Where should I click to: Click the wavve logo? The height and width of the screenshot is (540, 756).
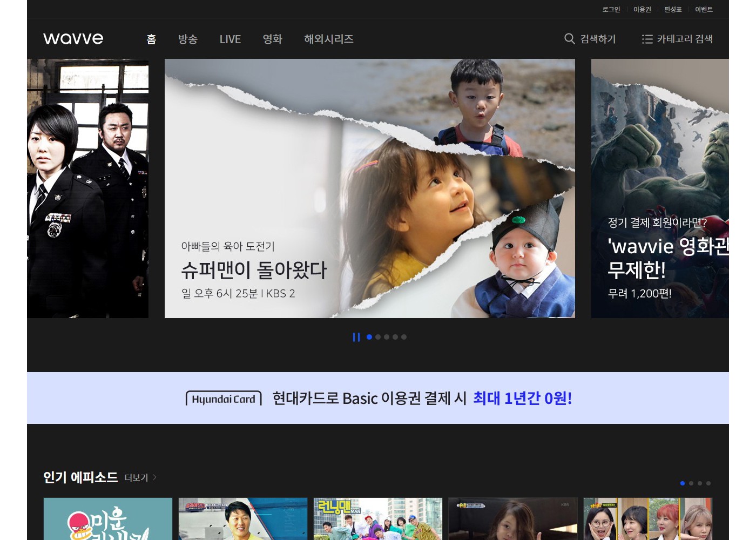(x=73, y=39)
